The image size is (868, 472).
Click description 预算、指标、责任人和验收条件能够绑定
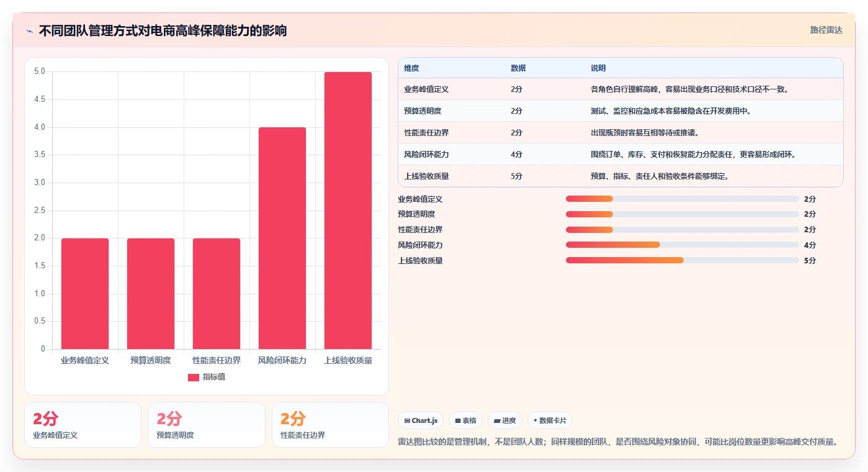(660, 176)
